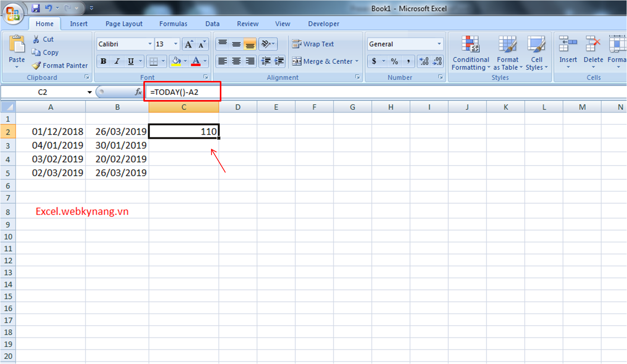Toggle center text alignment
This screenshot has height=364, width=627.
point(236,61)
